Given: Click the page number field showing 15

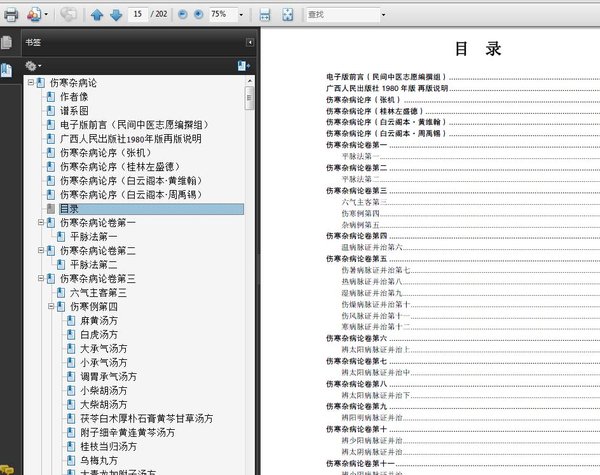Looking at the screenshot, I should click(138, 14).
